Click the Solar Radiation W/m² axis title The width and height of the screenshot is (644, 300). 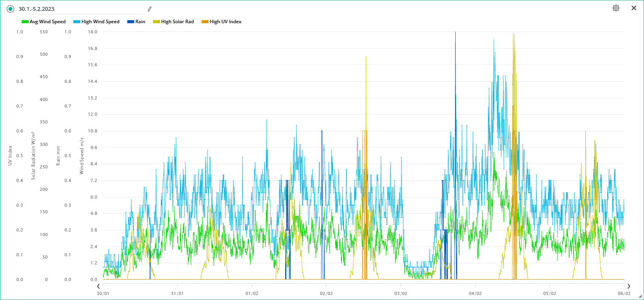point(33,156)
